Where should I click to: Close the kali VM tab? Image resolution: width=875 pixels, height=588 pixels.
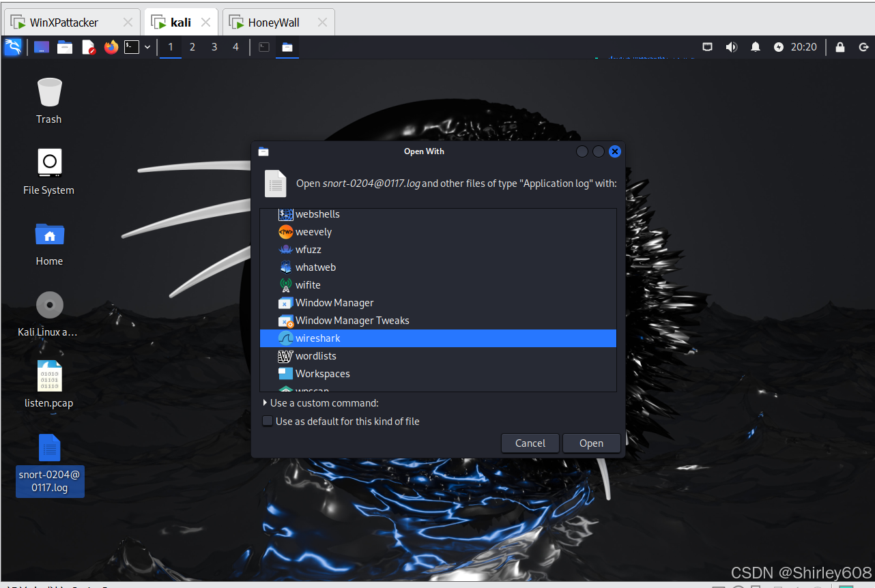206,23
